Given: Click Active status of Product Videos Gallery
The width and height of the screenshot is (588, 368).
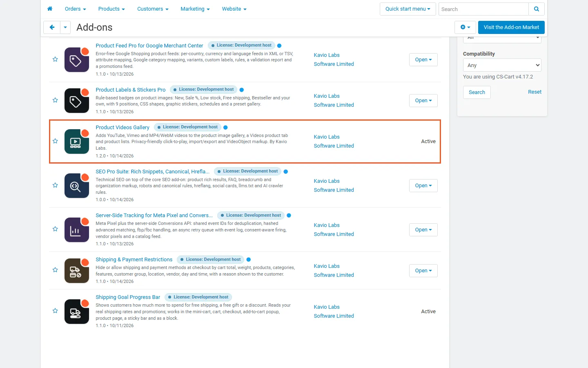Looking at the screenshot, I should tap(428, 141).
